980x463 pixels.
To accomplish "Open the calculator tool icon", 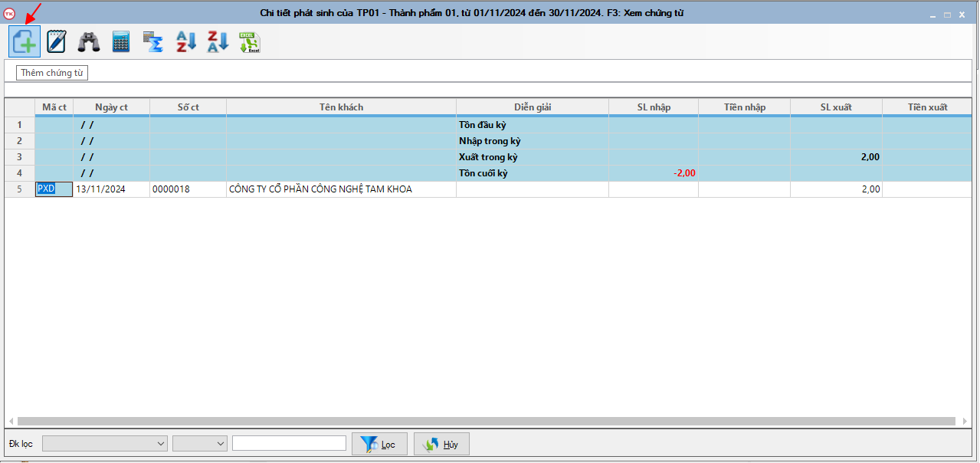I will 121,42.
